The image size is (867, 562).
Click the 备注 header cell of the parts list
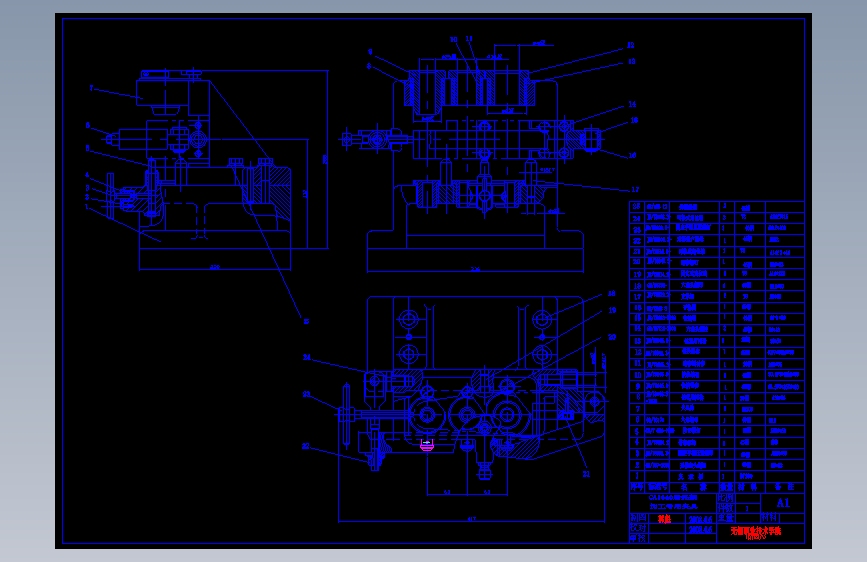[x=784, y=487]
